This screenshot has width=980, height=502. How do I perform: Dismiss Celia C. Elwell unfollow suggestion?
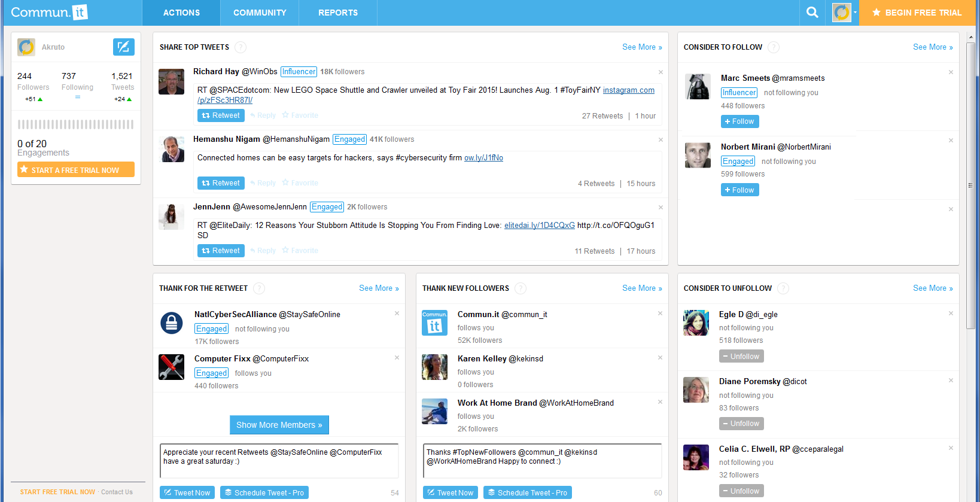tap(951, 448)
